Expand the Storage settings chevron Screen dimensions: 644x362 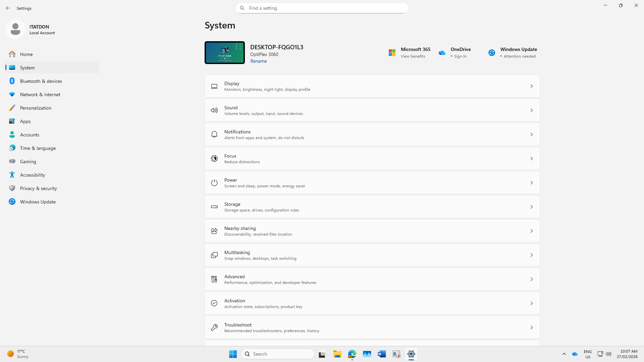pyautogui.click(x=532, y=207)
